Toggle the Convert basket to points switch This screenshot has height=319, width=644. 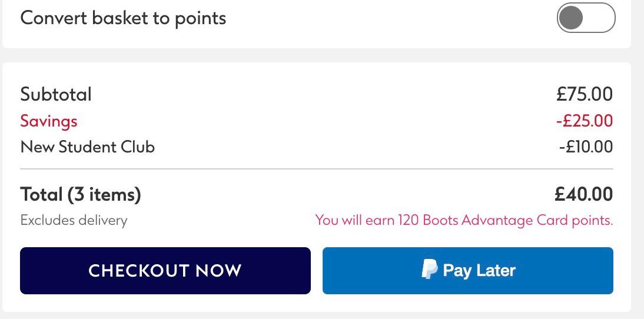coord(586,18)
